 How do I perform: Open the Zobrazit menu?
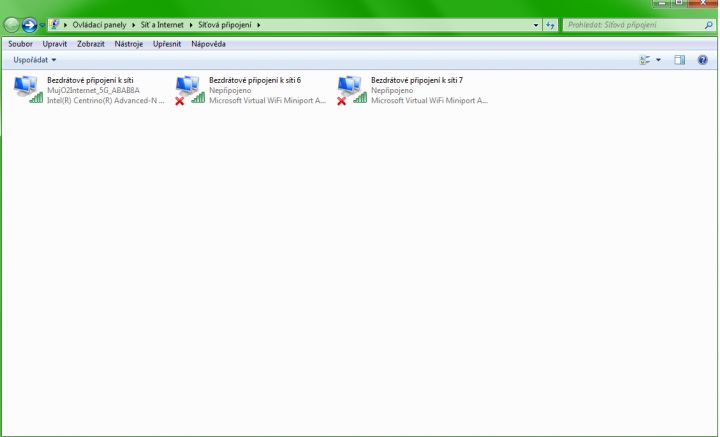point(91,44)
